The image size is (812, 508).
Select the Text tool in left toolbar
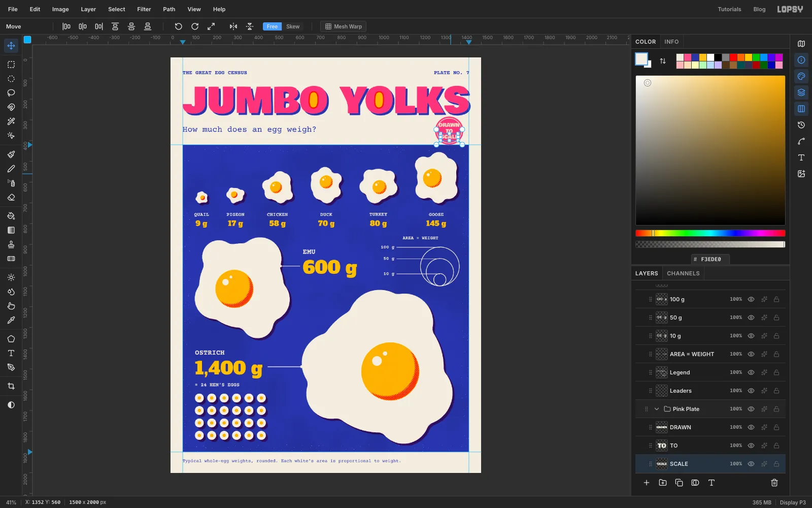pyautogui.click(x=11, y=353)
